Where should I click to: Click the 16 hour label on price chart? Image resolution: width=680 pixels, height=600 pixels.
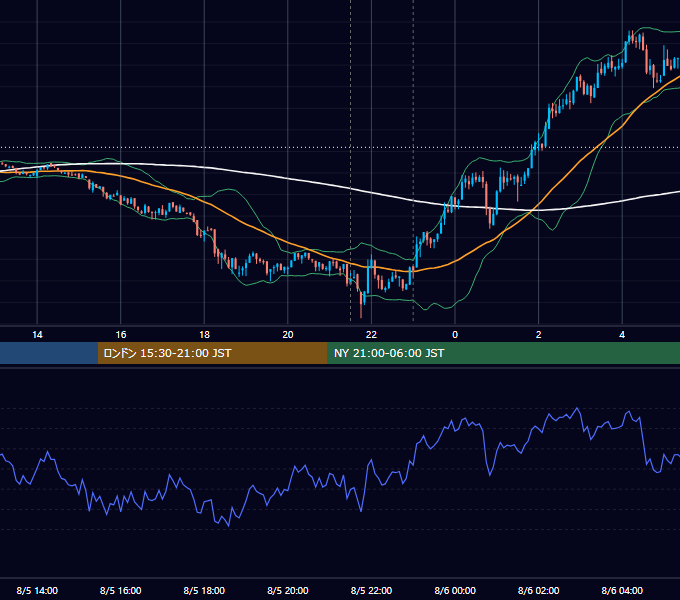121,335
